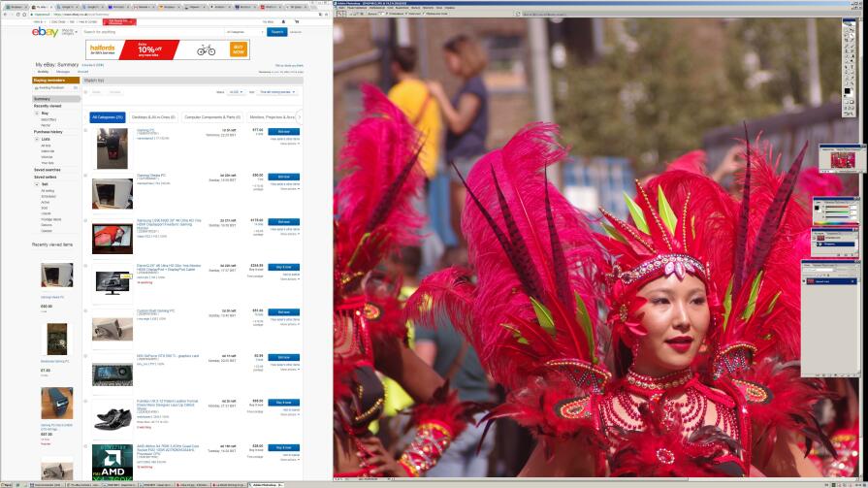Open the black shoes listing thumbnail
Viewport: 868px width, 488px height.
point(113,419)
